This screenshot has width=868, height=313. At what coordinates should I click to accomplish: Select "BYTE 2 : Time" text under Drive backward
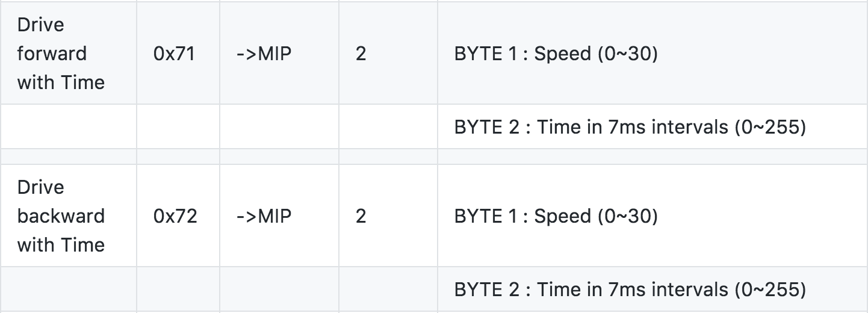click(x=630, y=290)
